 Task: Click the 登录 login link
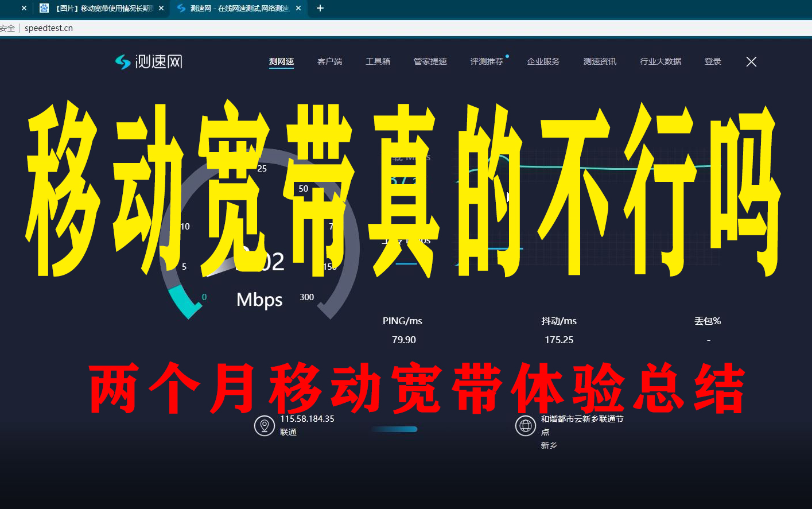[x=713, y=61]
